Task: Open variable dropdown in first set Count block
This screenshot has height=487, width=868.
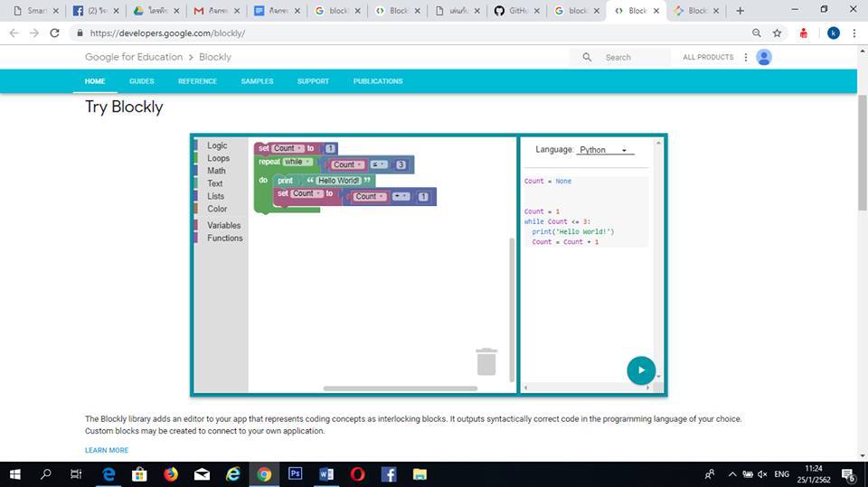Action: [288, 148]
